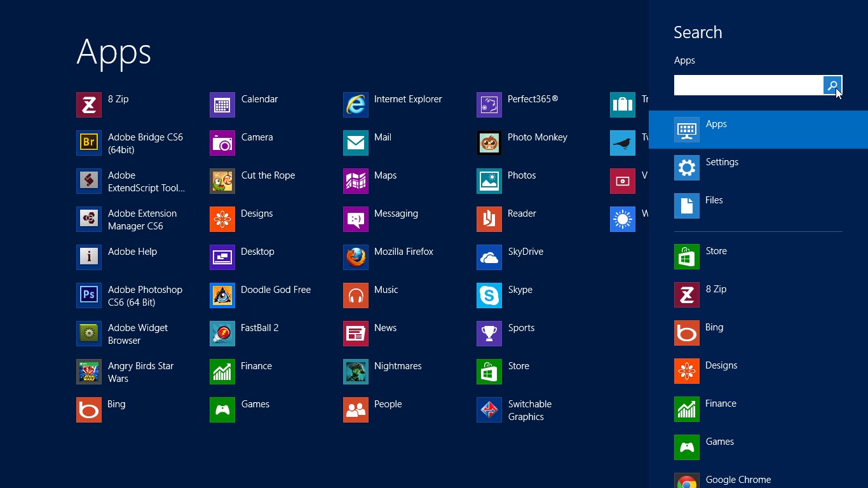Open Switchable Graphics icon
This screenshot has width=868, height=488.
pyautogui.click(x=489, y=410)
